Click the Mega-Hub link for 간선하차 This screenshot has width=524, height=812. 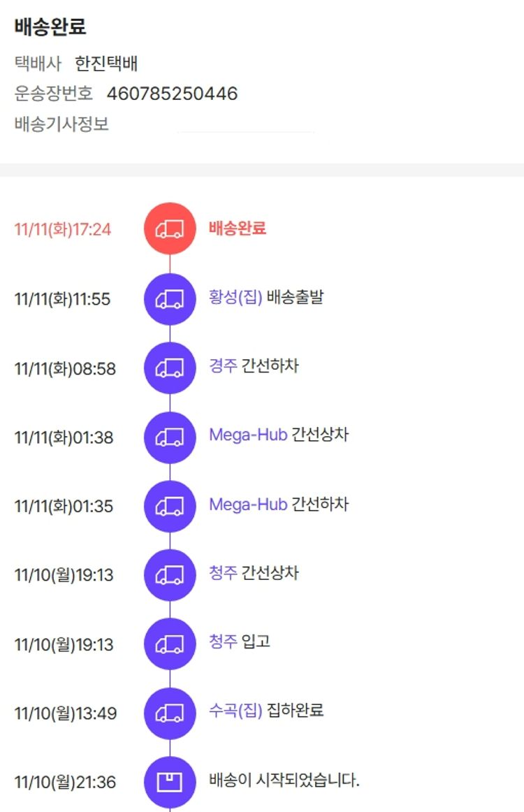(248, 505)
